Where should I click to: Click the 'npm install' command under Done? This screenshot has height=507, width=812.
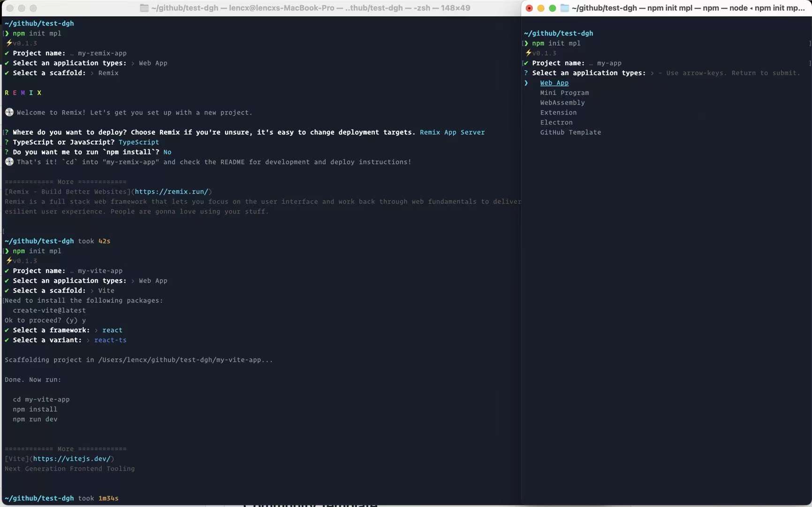tap(35, 409)
